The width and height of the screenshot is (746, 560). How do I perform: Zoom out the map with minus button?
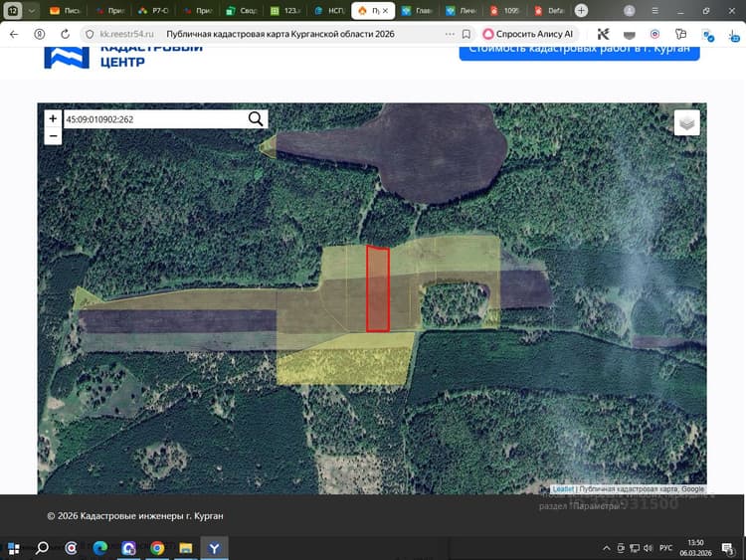click(x=53, y=136)
